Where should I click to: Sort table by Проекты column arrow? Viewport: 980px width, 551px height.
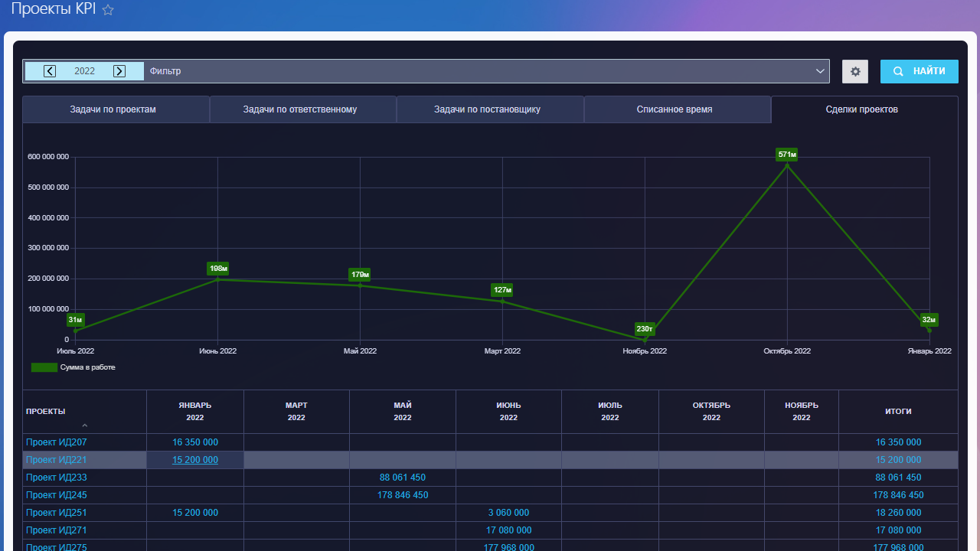click(84, 425)
